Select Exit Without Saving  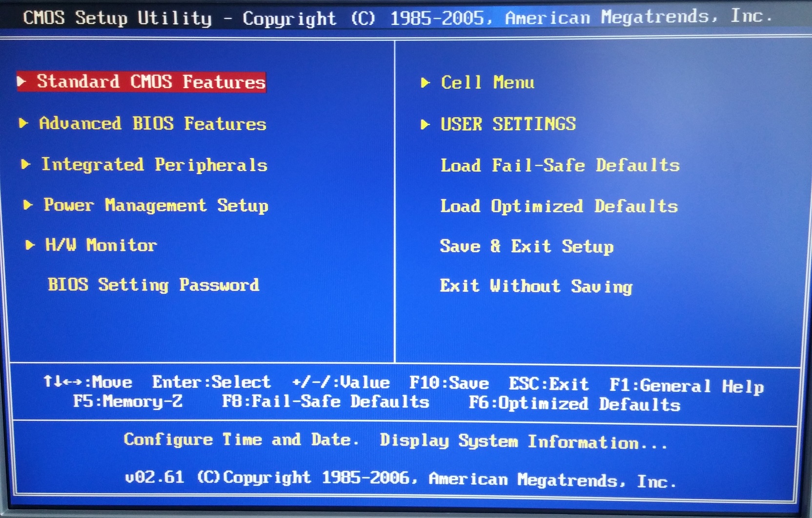click(x=536, y=286)
